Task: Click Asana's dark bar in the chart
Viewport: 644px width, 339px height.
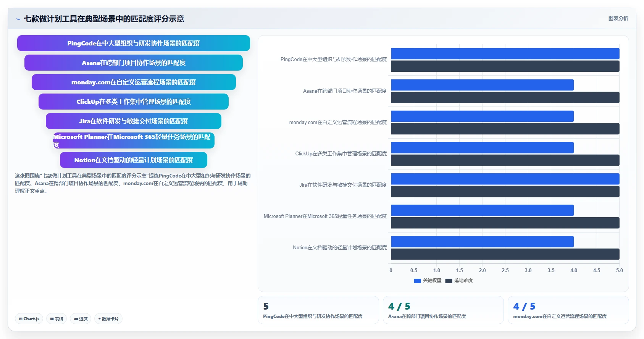Action: (x=505, y=97)
